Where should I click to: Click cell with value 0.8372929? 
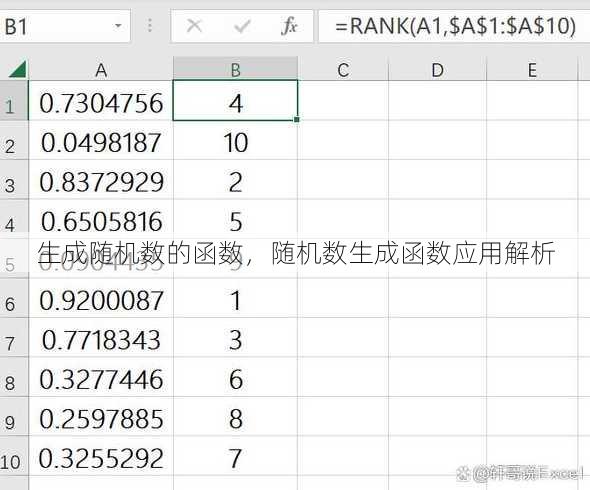tap(101, 180)
